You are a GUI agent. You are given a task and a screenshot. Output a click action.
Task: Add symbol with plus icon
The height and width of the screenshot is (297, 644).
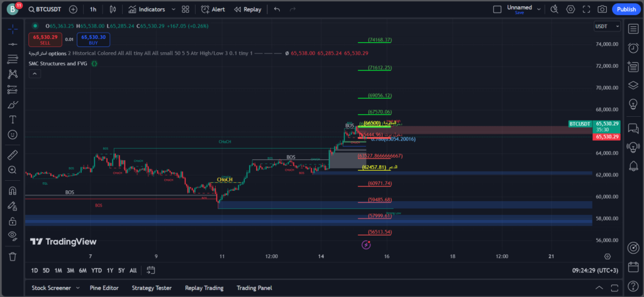tap(73, 9)
